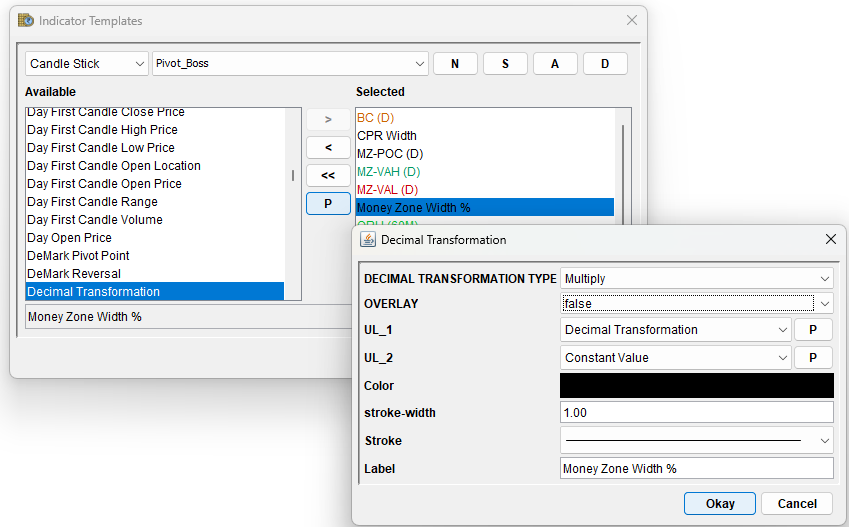Image resolution: width=849 pixels, height=527 pixels.
Task: Click the D template button
Action: click(605, 64)
